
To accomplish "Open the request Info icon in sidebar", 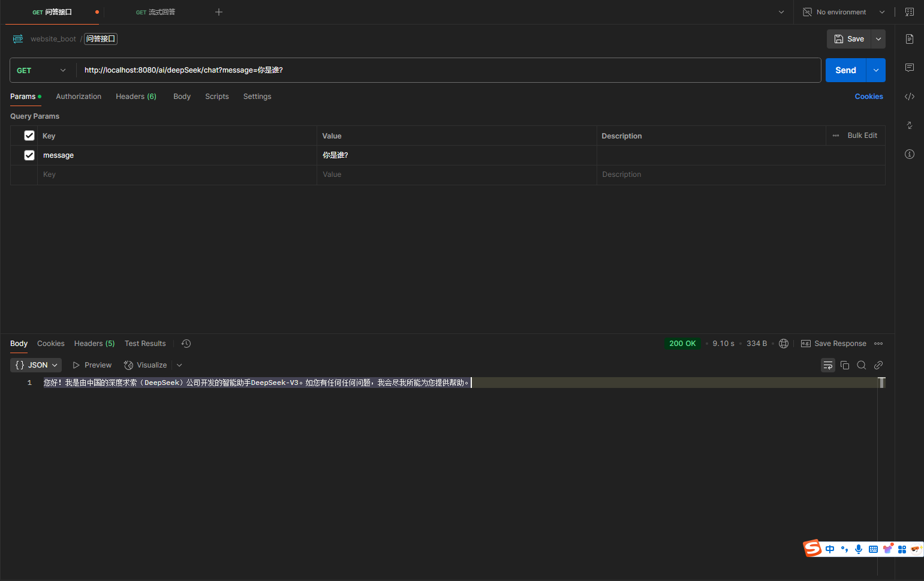I will pyautogui.click(x=909, y=154).
